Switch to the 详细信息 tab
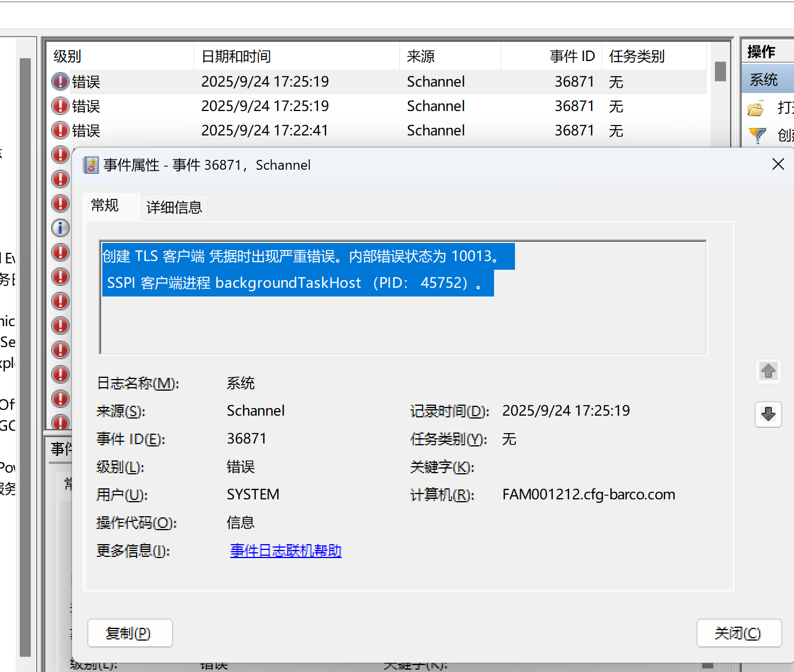The width and height of the screenshot is (794, 672). coord(174,207)
